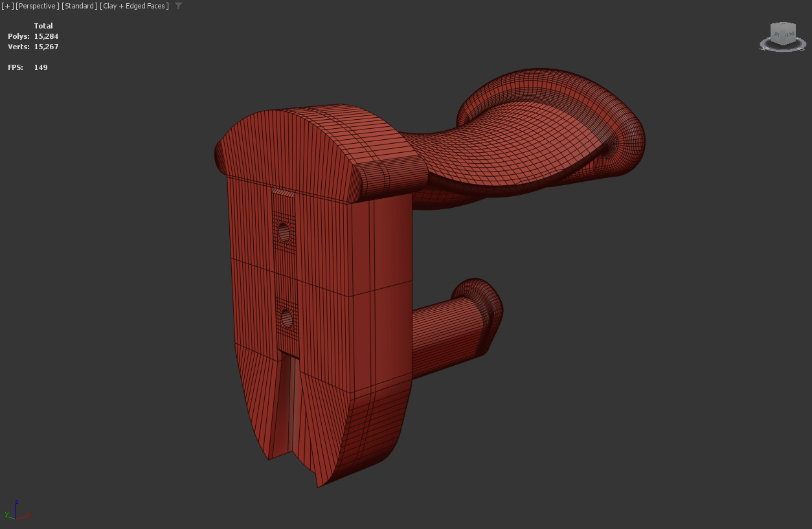Viewport: 812px width, 529px height.
Task: Open the [Perspective] view menu
Action: (x=38, y=6)
